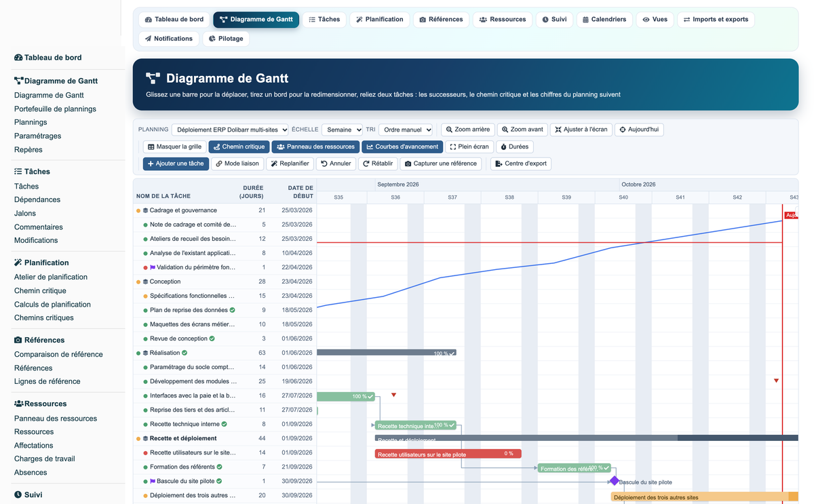Click the Réalisation summary bar at 100 %
This screenshot has width=814, height=504.
tap(387, 353)
